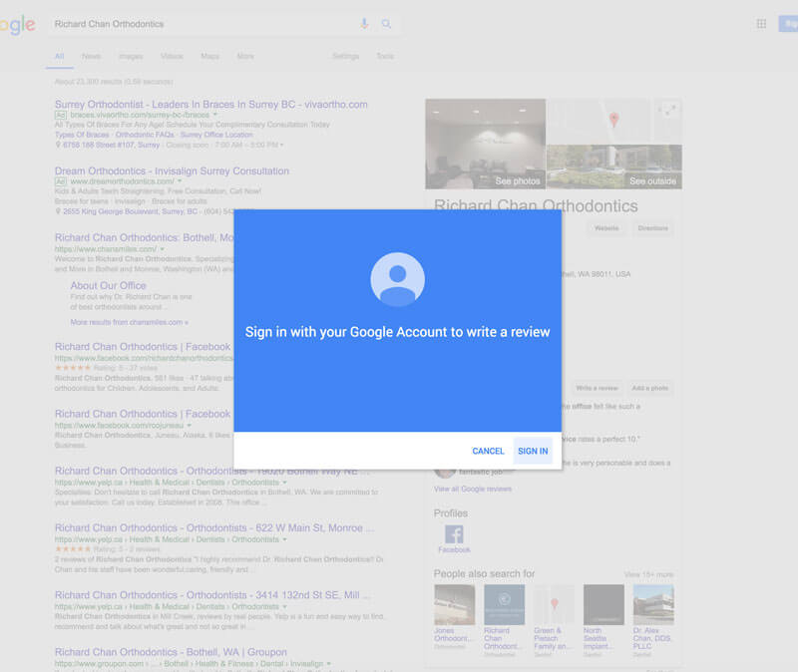The height and width of the screenshot is (672, 798).
Task: Switch to the Images tab
Action: click(x=131, y=56)
